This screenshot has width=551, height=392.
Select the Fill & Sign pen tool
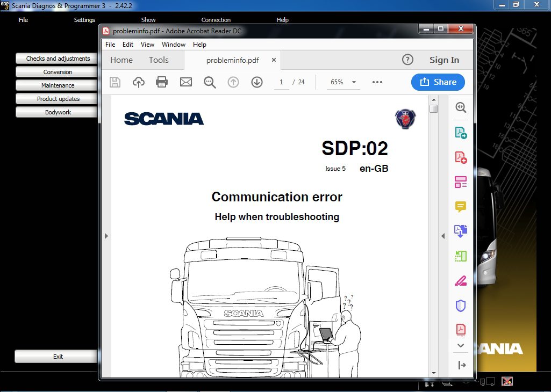(x=461, y=280)
